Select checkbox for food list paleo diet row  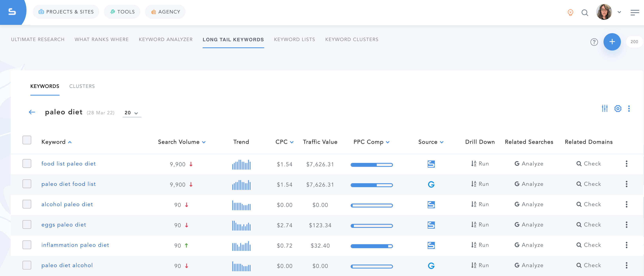pyautogui.click(x=27, y=163)
